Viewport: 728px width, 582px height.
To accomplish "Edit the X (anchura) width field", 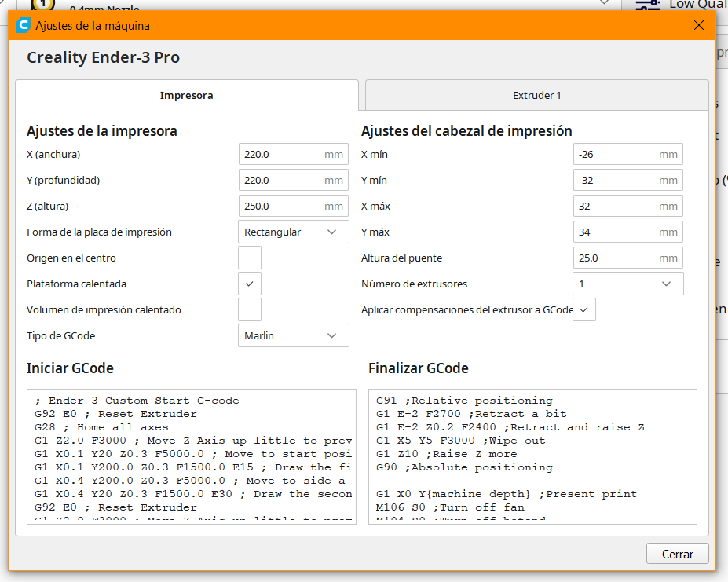I will [x=294, y=154].
